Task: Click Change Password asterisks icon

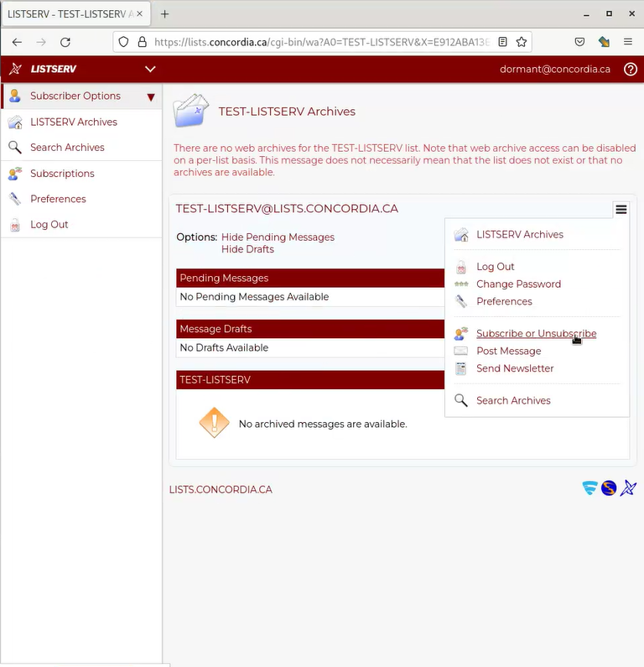Action: 461,284
